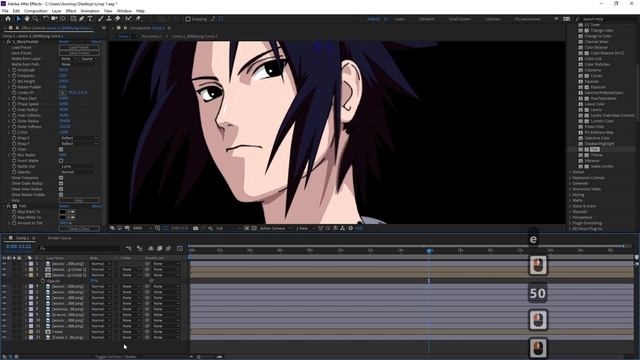Select the Roto Brush tool
This screenshot has height=360, width=640.
pyautogui.click(x=129, y=19)
